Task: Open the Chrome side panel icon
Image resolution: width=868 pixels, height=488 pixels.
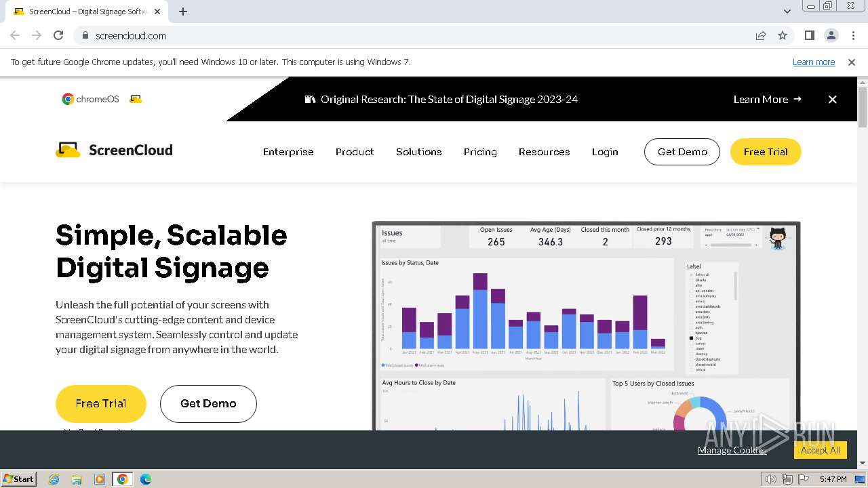Action: click(809, 35)
